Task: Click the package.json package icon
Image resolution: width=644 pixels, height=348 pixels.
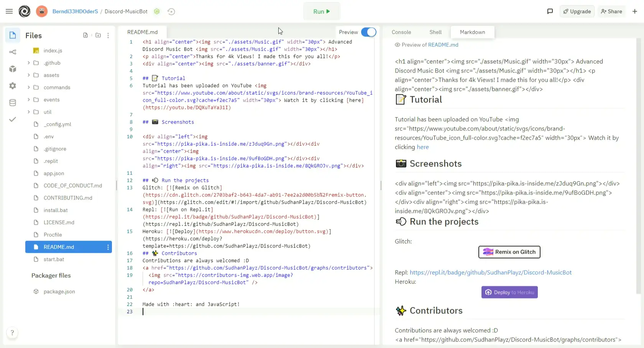Action: [36, 292]
